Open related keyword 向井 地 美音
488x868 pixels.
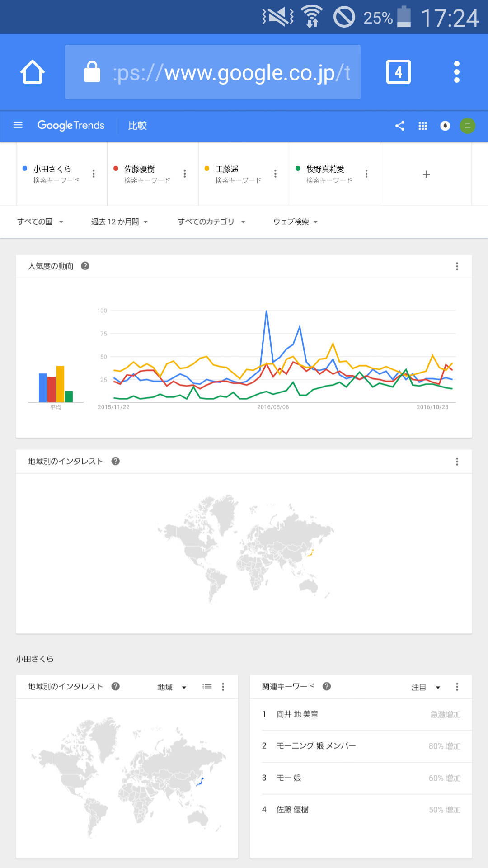[297, 714]
